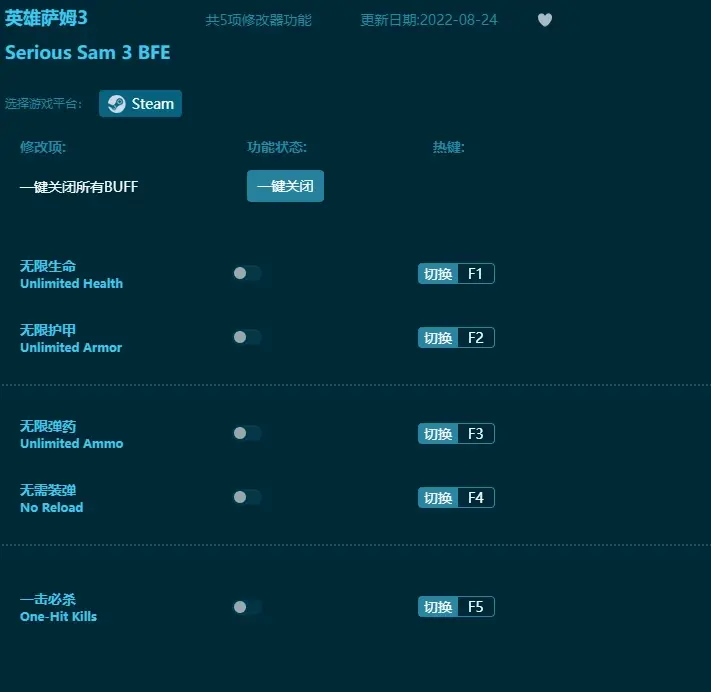711x692 pixels.
Task: Click the 热键: column header
Action: click(x=448, y=147)
